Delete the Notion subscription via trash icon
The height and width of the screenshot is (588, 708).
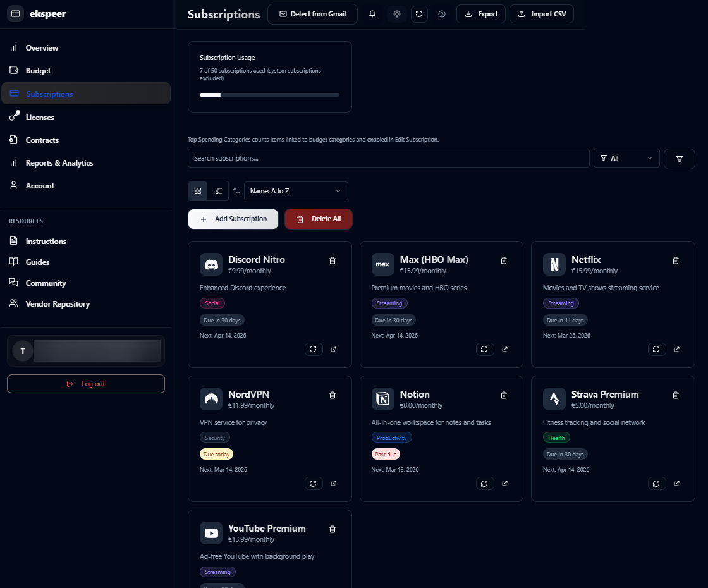504,395
